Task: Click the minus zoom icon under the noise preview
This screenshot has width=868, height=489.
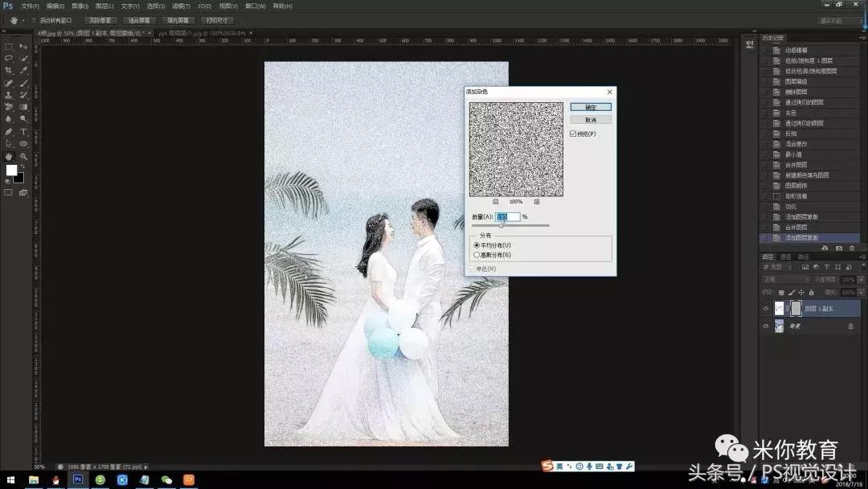Action: [x=496, y=202]
